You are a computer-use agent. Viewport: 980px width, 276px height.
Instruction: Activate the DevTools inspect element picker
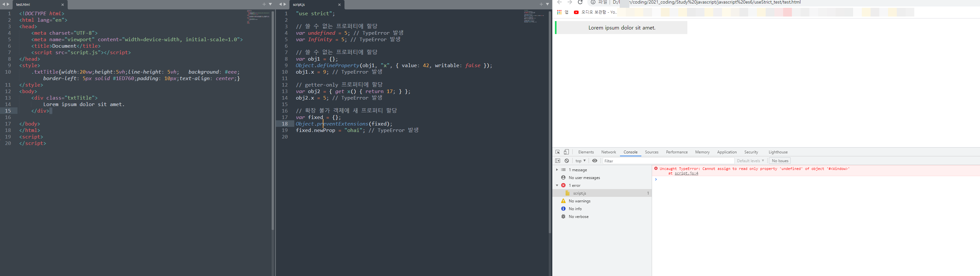point(558,152)
